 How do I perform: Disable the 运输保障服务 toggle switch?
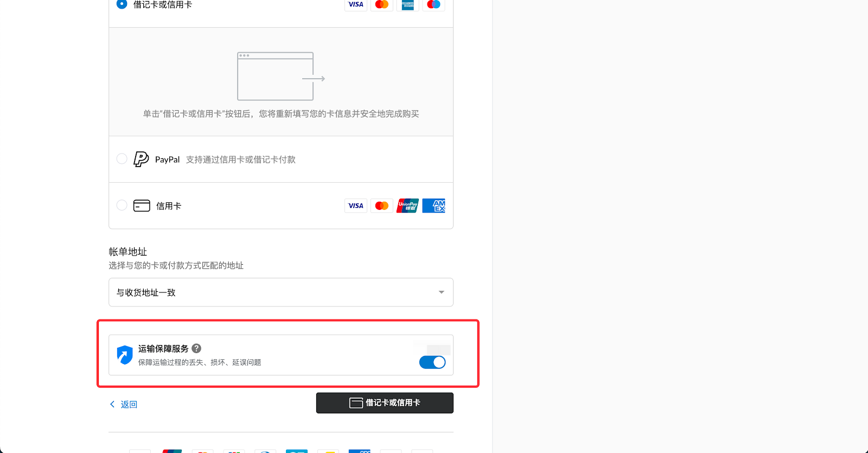point(432,362)
